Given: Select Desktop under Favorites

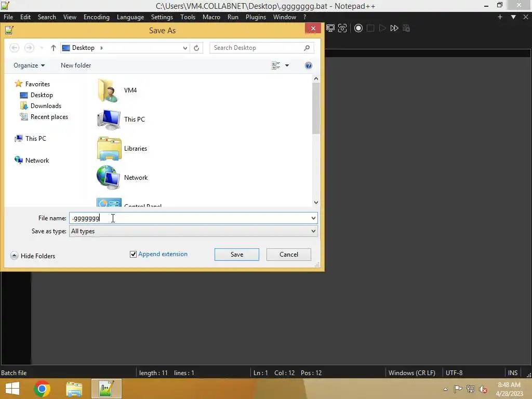Looking at the screenshot, I should 37,95.
